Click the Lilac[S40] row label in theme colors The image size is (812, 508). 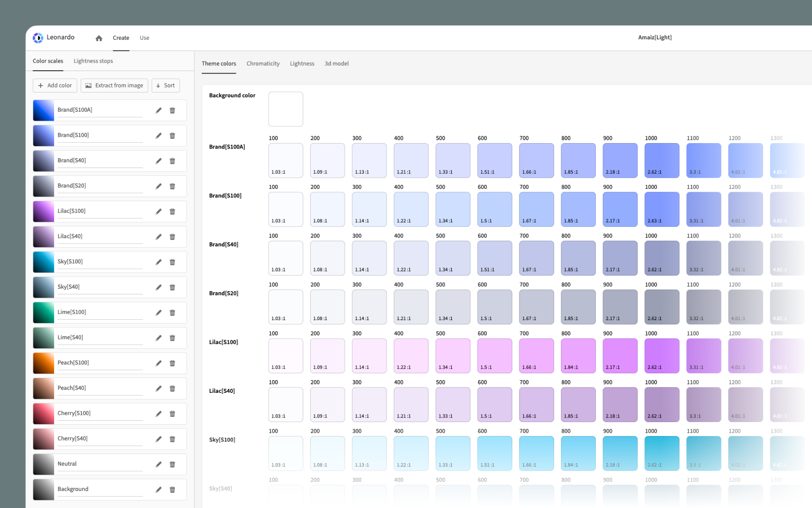coord(222,391)
